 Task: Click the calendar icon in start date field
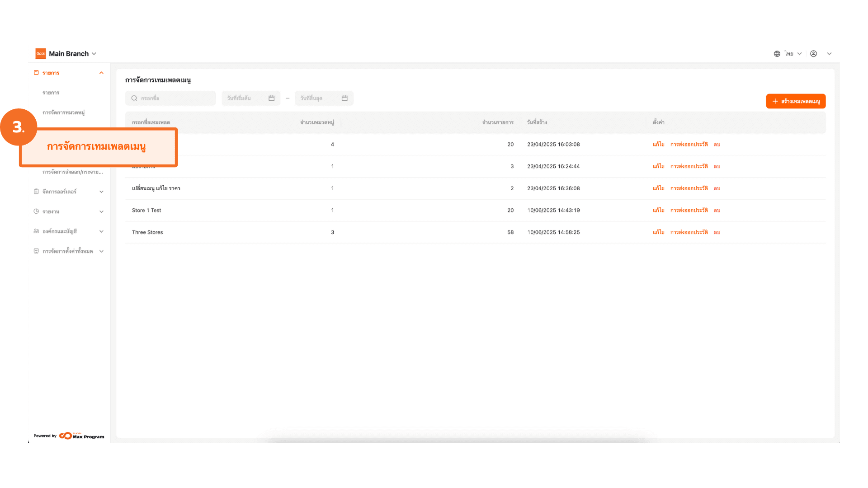click(x=271, y=99)
